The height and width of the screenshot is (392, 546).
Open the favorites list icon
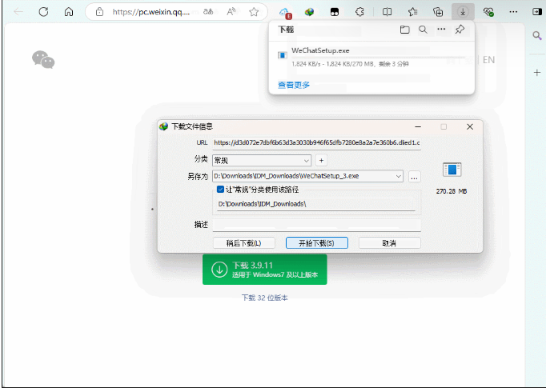click(x=412, y=12)
